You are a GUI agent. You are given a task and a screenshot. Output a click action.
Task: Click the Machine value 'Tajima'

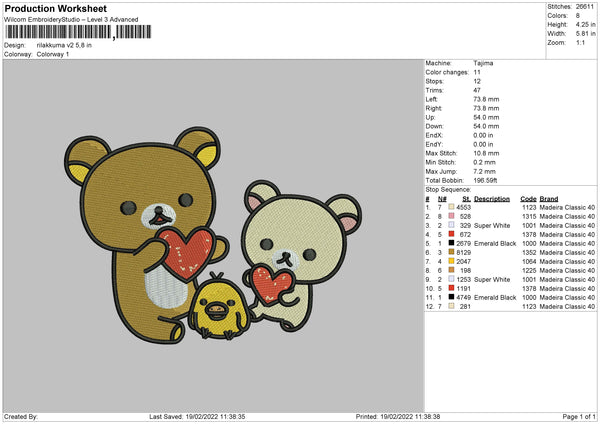(x=483, y=63)
